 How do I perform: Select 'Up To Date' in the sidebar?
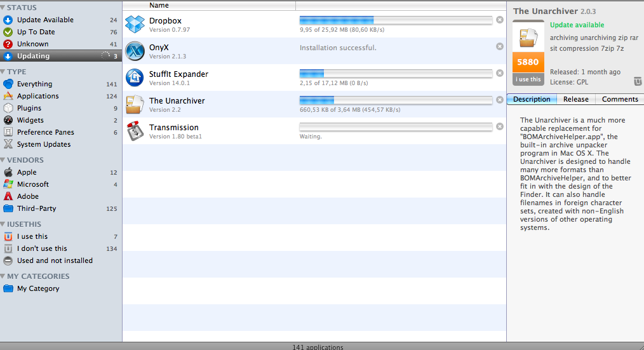[x=61, y=32]
